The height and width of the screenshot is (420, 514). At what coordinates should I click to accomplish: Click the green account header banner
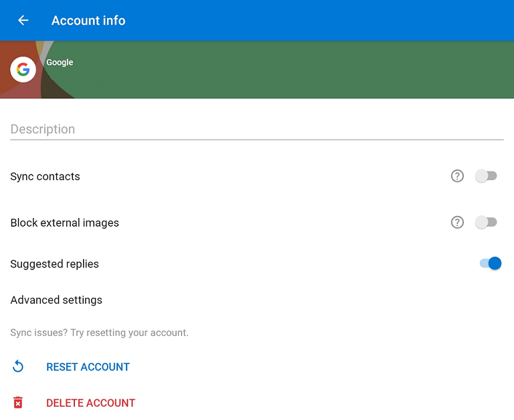[301, 70]
